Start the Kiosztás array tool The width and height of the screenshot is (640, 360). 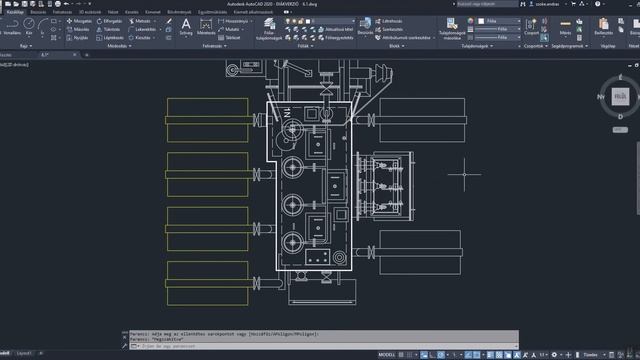[140, 38]
